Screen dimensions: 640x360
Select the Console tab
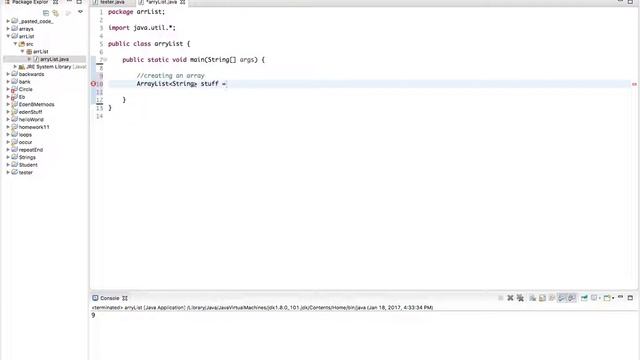[x=110, y=298]
